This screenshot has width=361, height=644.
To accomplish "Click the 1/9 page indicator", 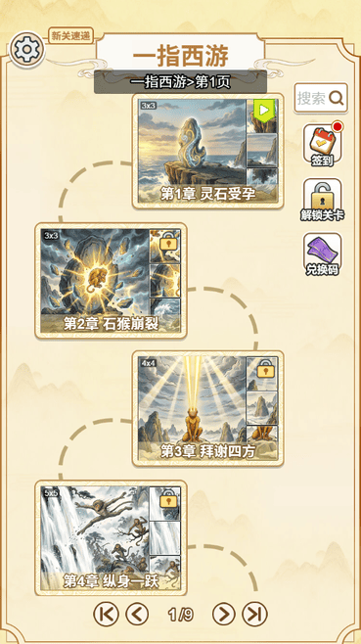I will (x=180, y=615).
